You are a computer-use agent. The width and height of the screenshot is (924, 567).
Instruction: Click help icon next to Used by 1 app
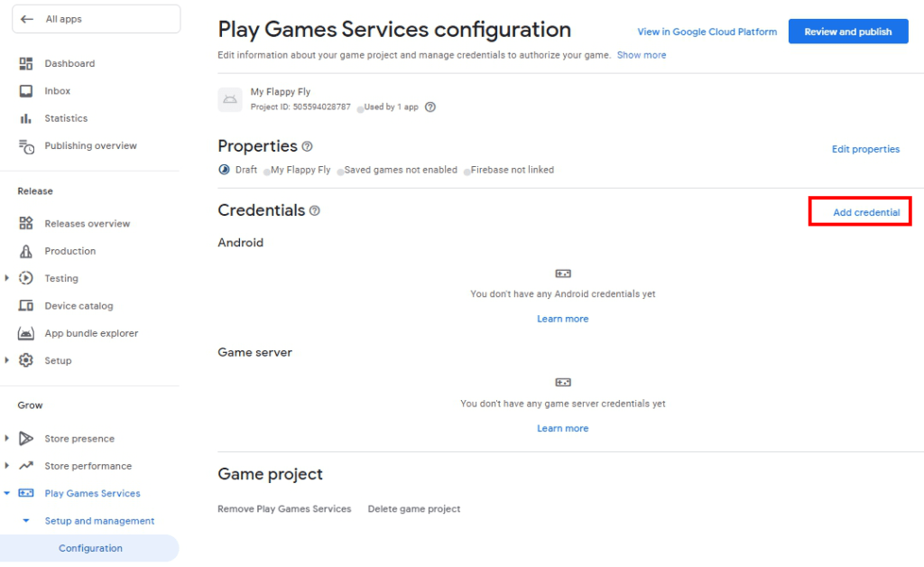pos(430,107)
